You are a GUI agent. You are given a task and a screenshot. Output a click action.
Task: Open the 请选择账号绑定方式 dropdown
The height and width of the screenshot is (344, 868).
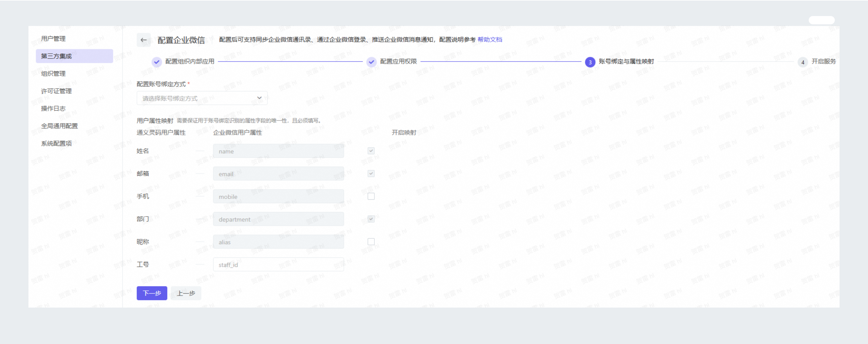pyautogui.click(x=197, y=98)
